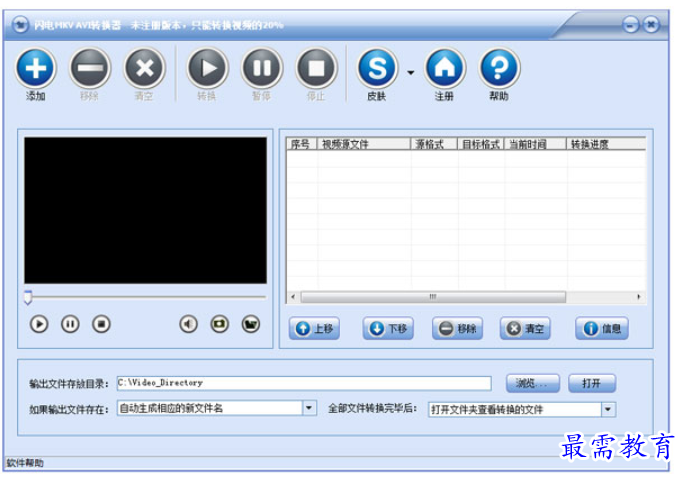Take snapshot with the camera icon under preview
This screenshot has width=683, height=478.
[x=220, y=324]
